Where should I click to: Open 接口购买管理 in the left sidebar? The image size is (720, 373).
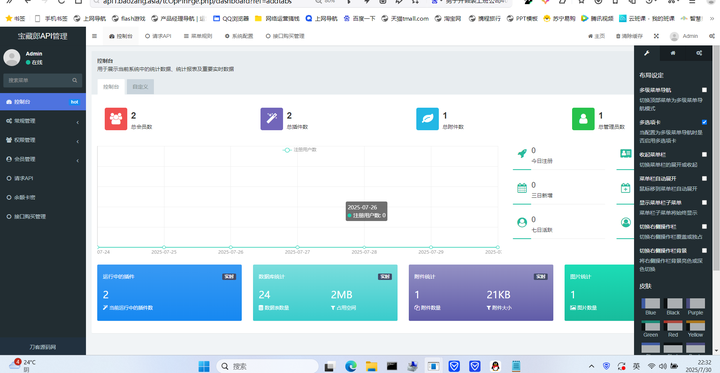click(x=43, y=216)
